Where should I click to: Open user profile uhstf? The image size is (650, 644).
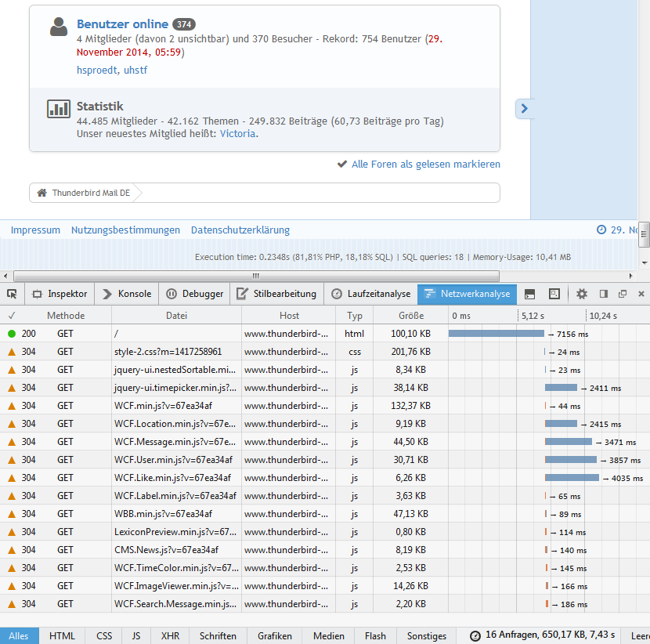click(x=135, y=70)
